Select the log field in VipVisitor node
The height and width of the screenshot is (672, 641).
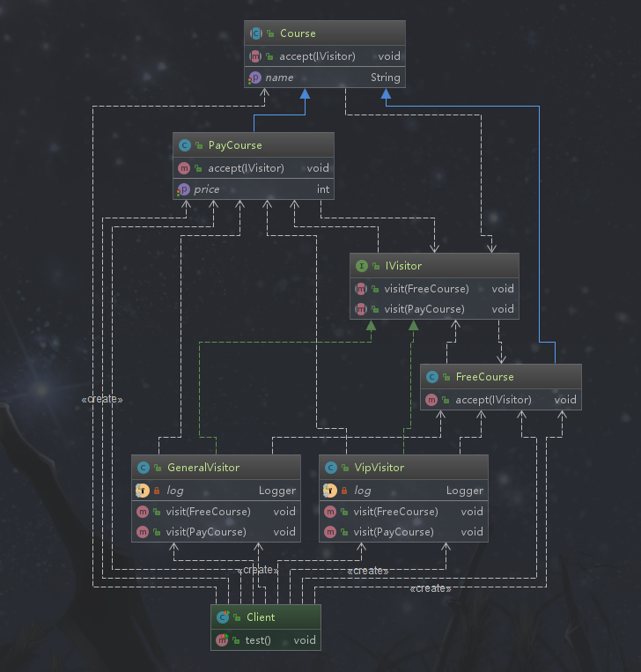click(x=362, y=491)
